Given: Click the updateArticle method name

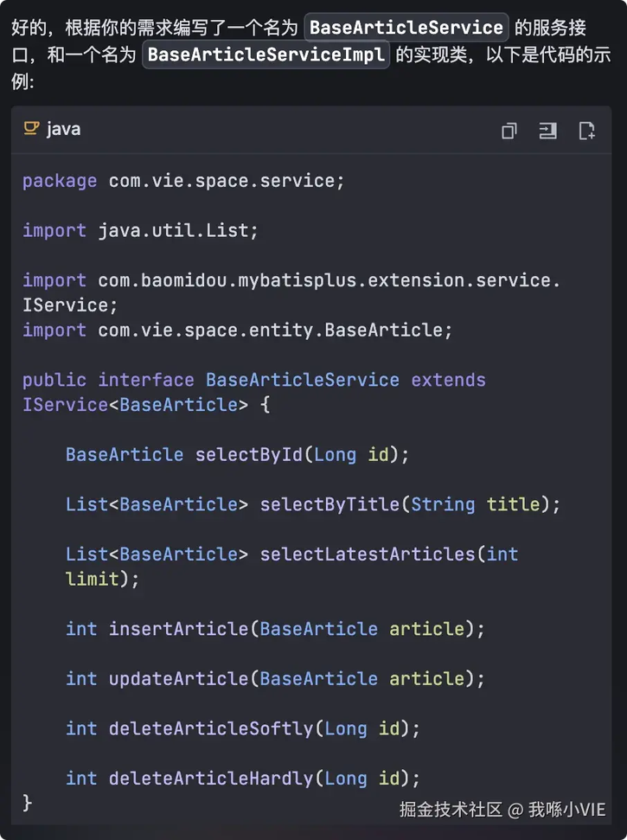Looking at the screenshot, I should [x=179, y=679].
